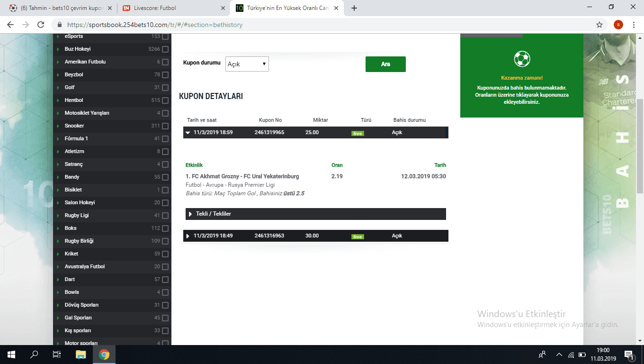Open File Explorer from taskbar
The image size is (644, 364).
coord(81,354)
